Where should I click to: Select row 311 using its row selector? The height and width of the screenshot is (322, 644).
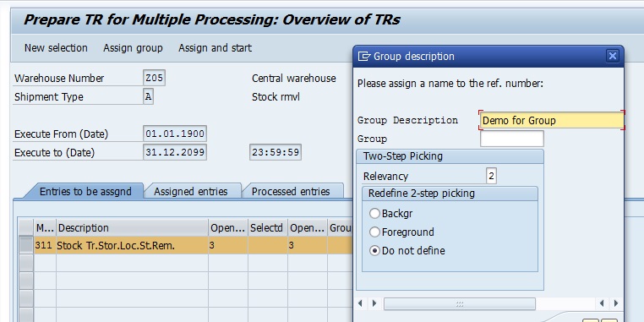pyautogui.click(x=26, y=246)
